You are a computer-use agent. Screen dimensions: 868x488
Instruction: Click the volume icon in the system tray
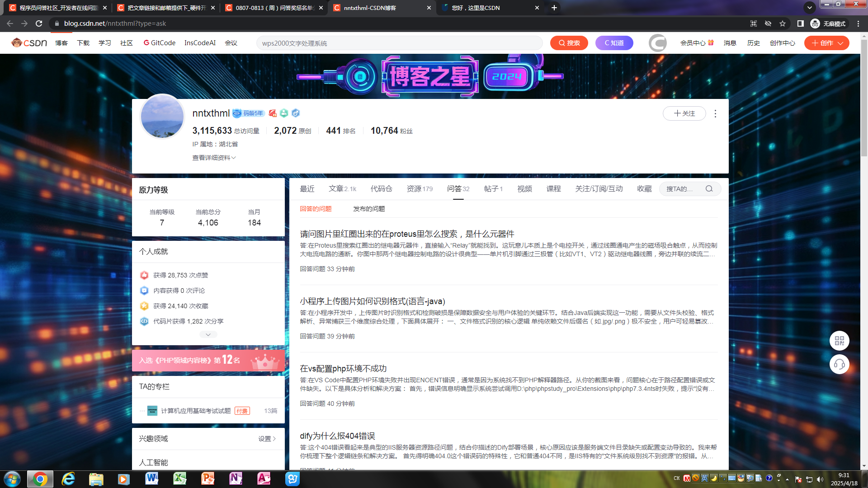(x=820, y=479)
